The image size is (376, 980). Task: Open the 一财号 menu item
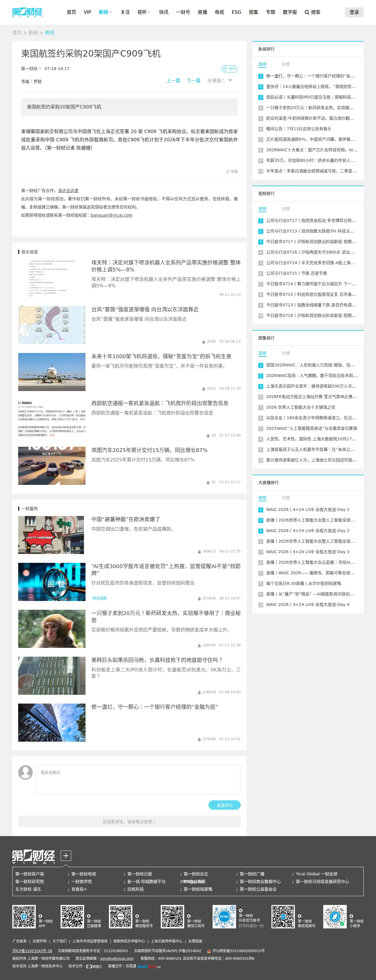point(183,12)
